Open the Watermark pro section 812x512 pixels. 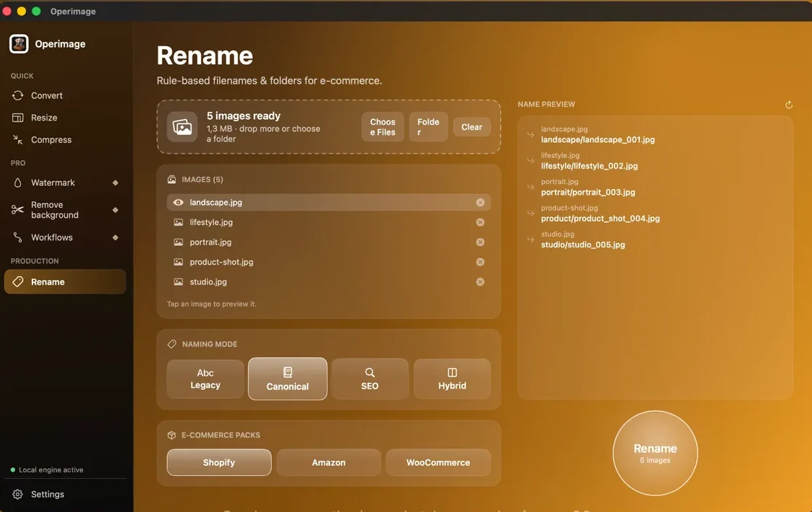point(65,182)
